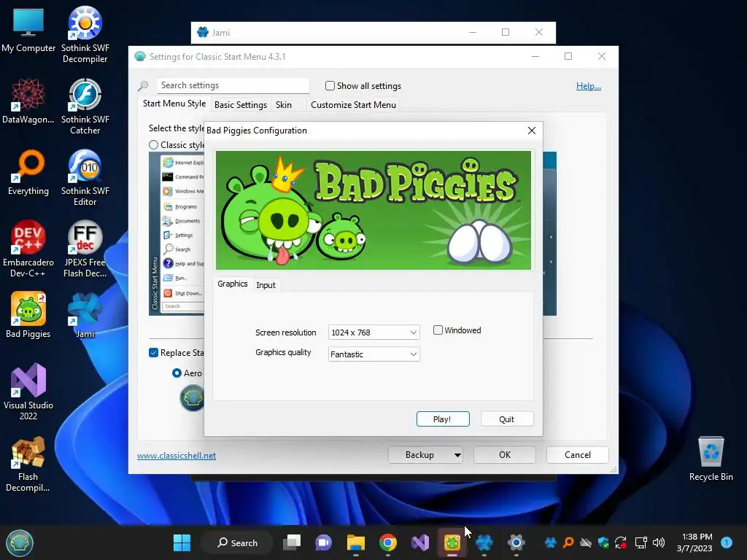747x560 pixels.
Task: Click the Classic Shell start button
Action: tap(20, 542)
